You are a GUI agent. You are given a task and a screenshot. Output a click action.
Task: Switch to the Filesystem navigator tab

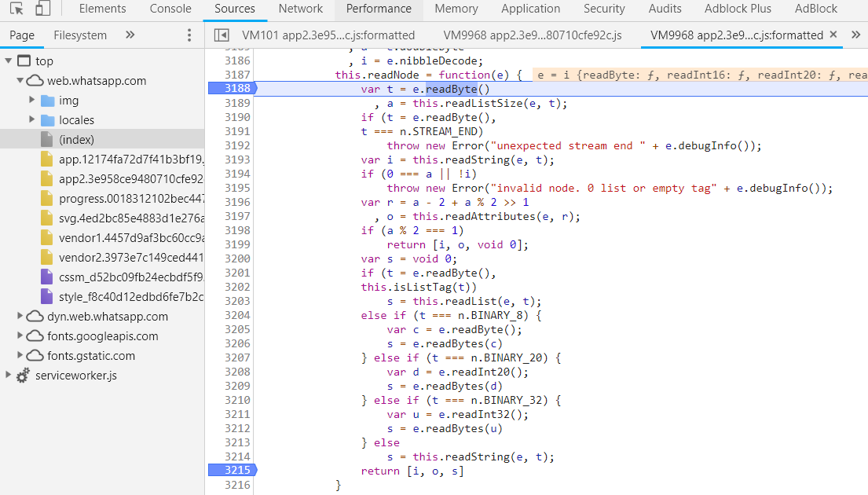pos(80,35)
